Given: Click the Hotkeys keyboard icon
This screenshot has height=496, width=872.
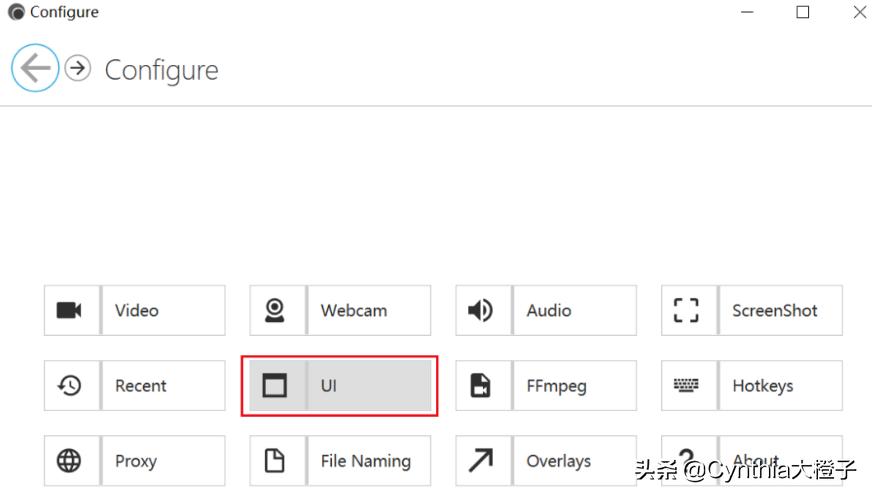Looking at the screenshot, I should (x=687, y=386).
